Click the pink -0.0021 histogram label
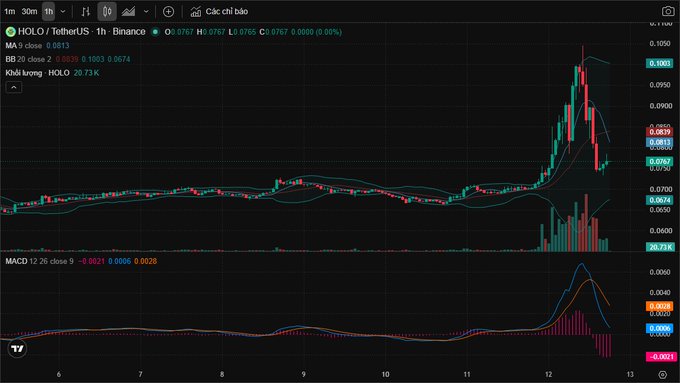The width and height of the screenshot is (680, 383). [661, 357]
